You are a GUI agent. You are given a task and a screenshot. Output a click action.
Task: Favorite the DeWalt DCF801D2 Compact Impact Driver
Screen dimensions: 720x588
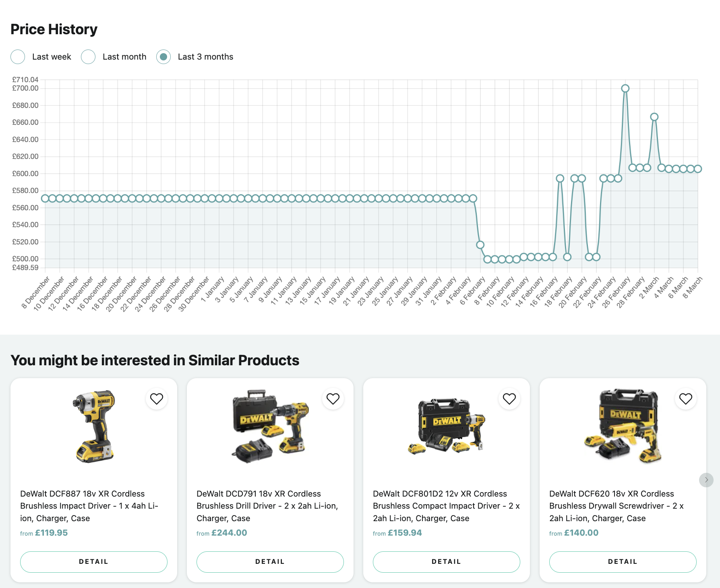point(509,399)
